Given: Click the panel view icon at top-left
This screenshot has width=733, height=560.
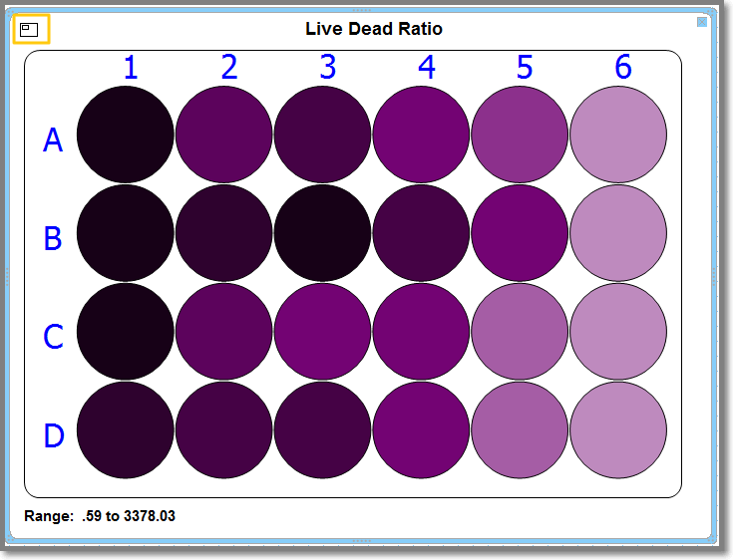Looking at the screenshot, I should (x=31, y=30).
